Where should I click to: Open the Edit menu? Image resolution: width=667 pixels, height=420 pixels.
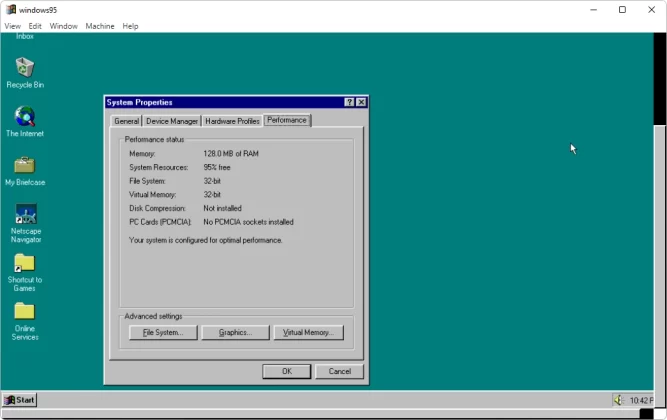coord(35,26)
